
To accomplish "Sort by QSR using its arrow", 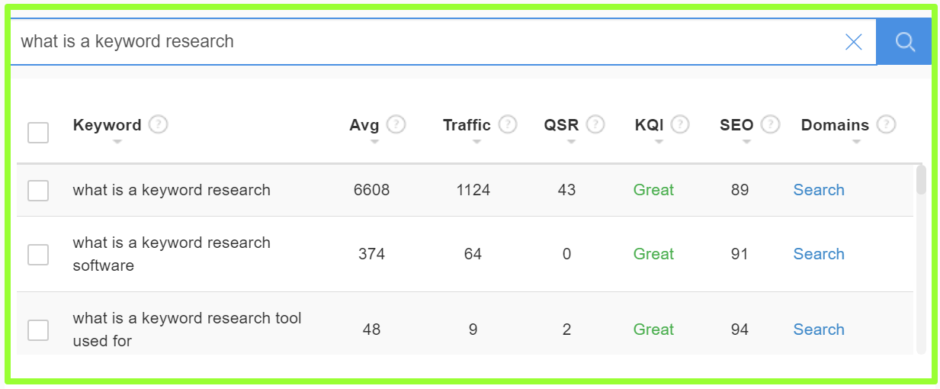I will pyautogui.click(x=571, y=142).
